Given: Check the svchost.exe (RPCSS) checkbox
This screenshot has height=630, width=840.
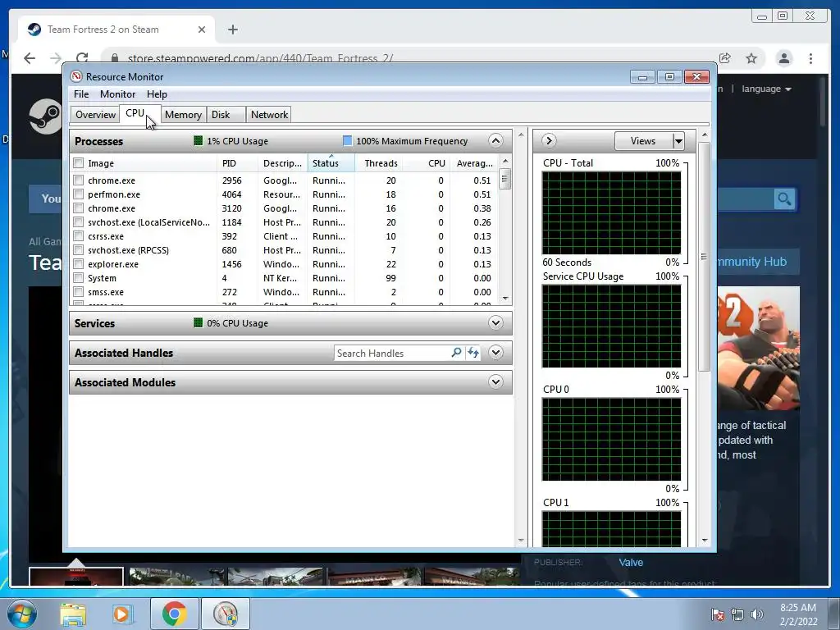Looking at the screenshot, I should 79,250.
